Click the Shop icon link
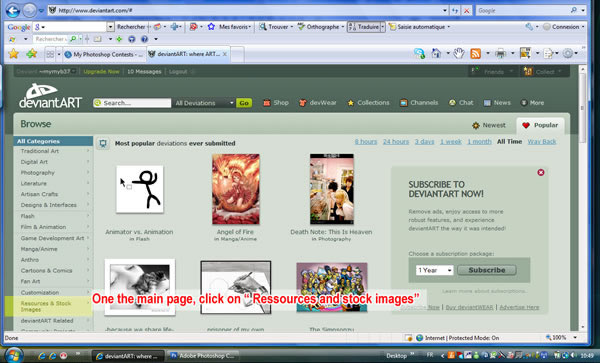 point(276,103)
